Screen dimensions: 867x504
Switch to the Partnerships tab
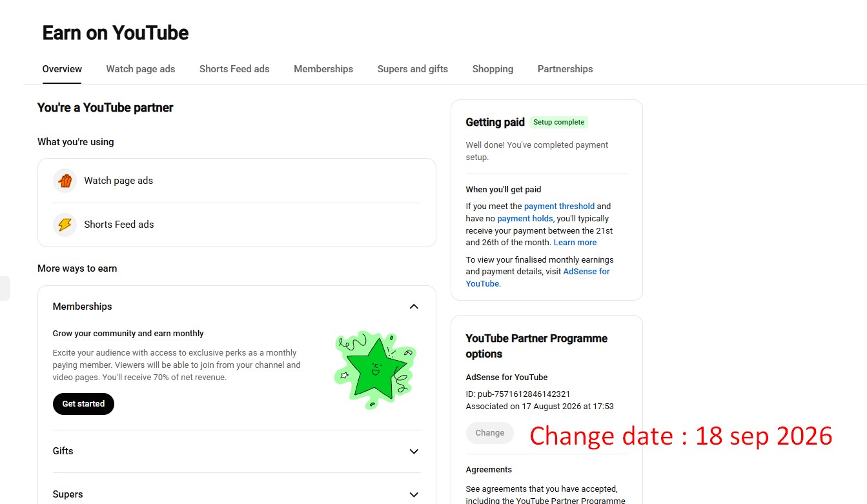click(565, 69)
